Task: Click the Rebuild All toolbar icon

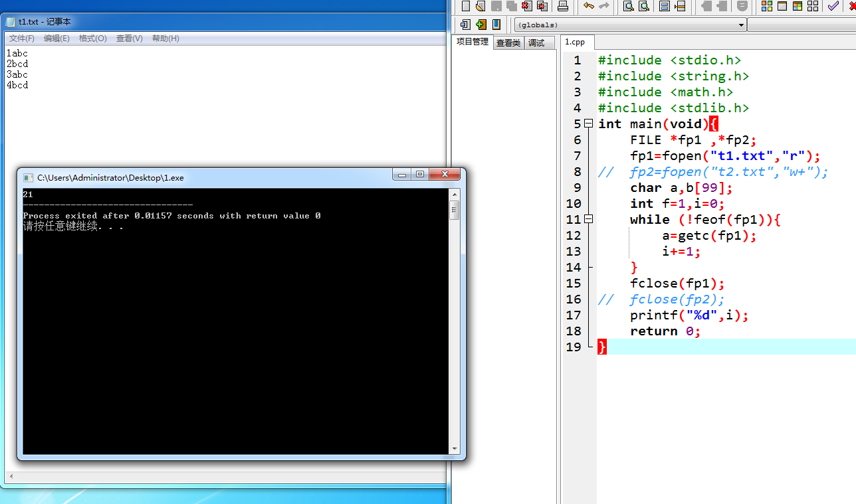Action: (813, 6)
